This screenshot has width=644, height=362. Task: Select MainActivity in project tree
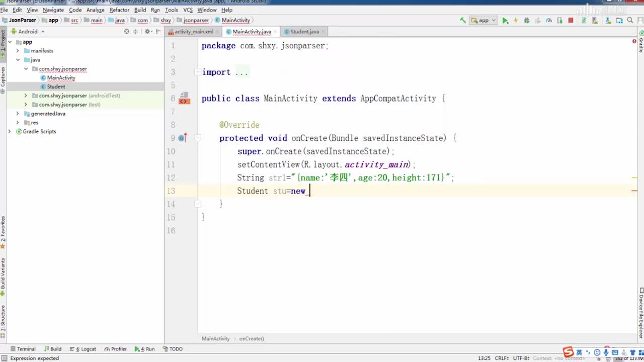61,78
